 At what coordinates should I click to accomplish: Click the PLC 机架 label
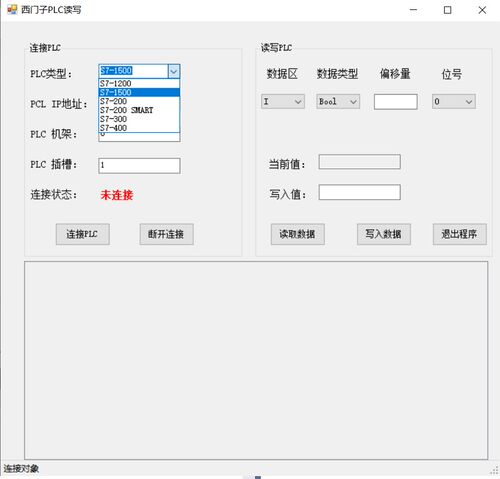point(54,134)
